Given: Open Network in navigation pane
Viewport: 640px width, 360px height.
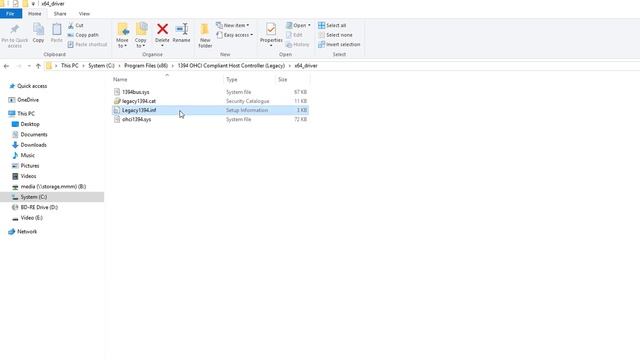Looking at the screenshot, I should pyautogui.click(x=27, y=232).
